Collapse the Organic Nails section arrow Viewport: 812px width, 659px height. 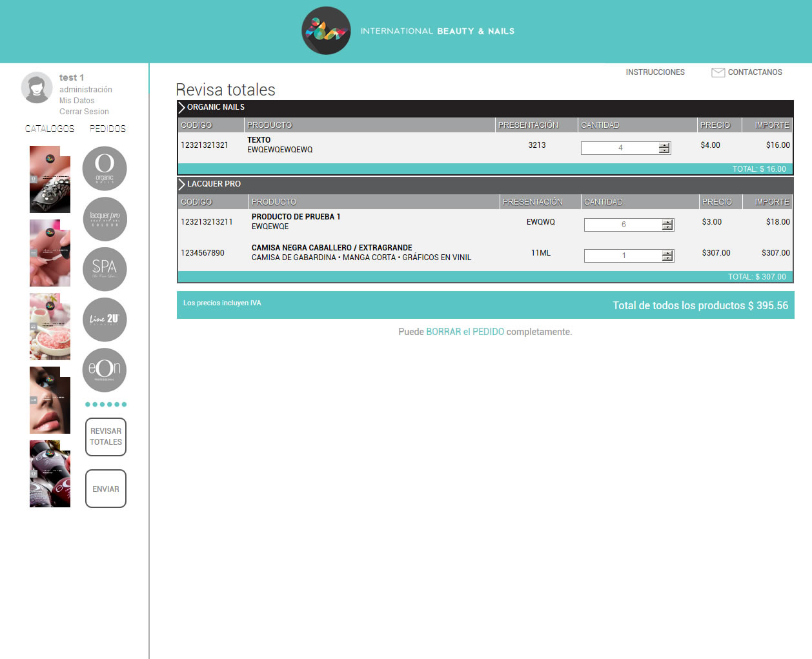pyautogui.click(x=182, y=107)
